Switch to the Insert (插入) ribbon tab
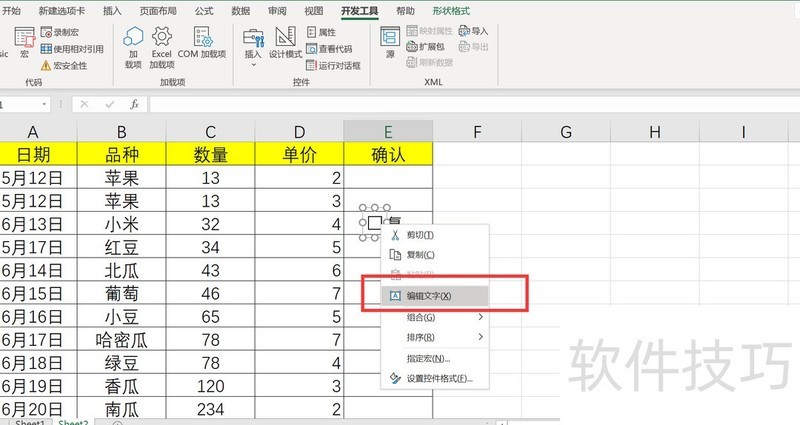The image size is (800, 425). [x=112, y=10]
